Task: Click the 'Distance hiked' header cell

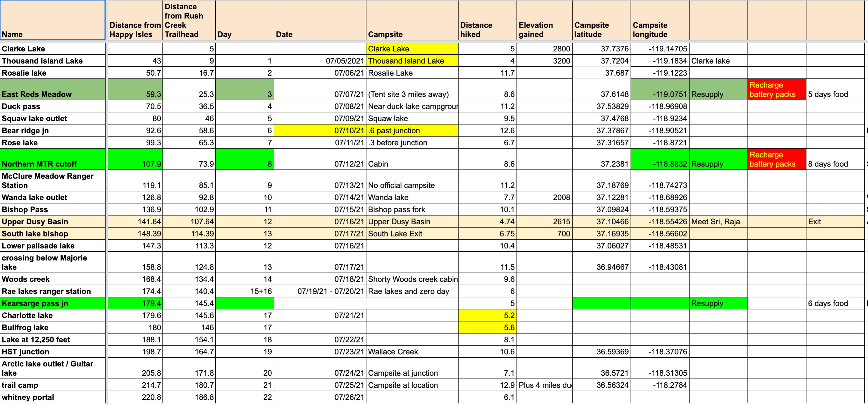Action: coord(487,20)
